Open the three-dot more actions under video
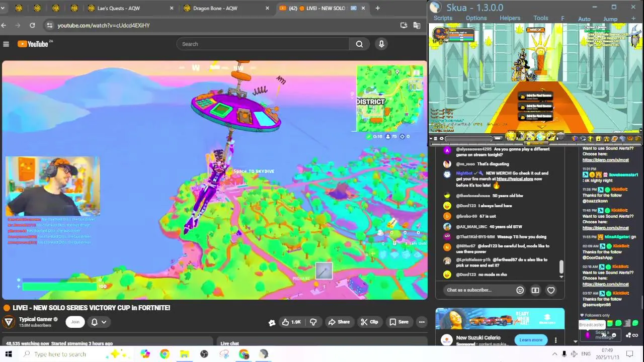Image resolution: width=644 pixels, height=362 pixels. 422,322
